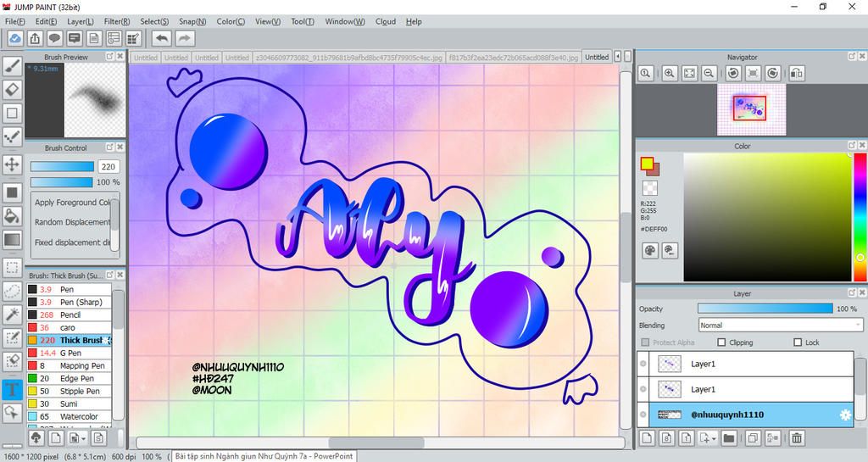Select the Text tool
Image resolution: width=868 pixels, height=462 pixels.
coord(12,389)
